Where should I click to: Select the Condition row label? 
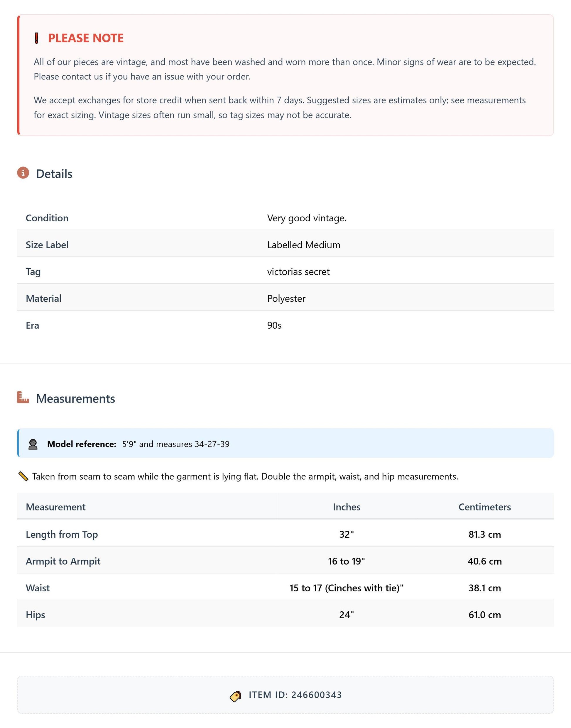[x=47, y=218]
